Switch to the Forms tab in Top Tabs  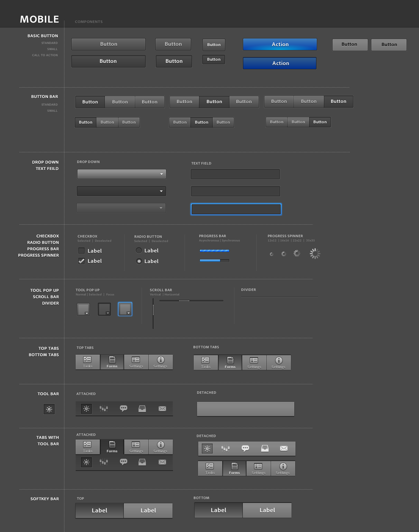point(112,362)
